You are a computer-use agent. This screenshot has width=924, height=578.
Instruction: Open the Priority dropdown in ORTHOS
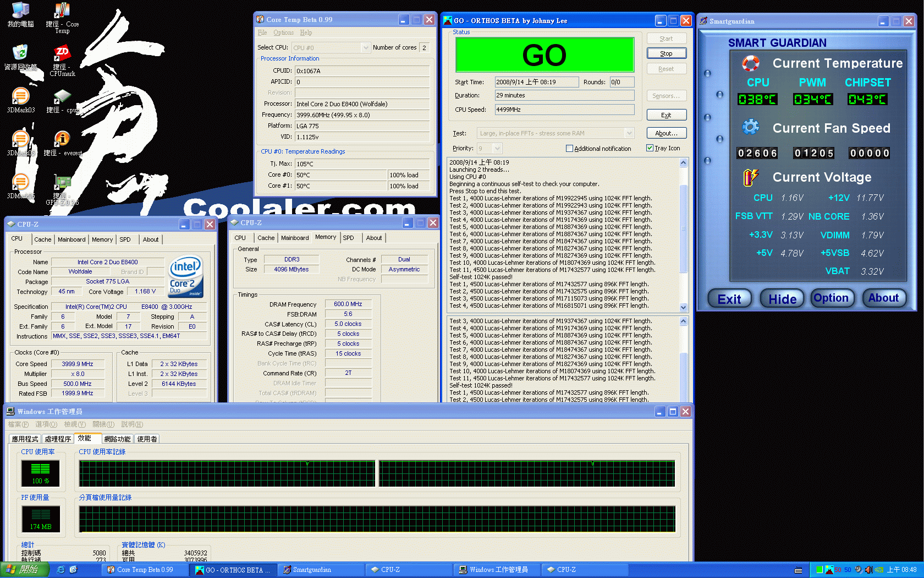tap(497, 148)
